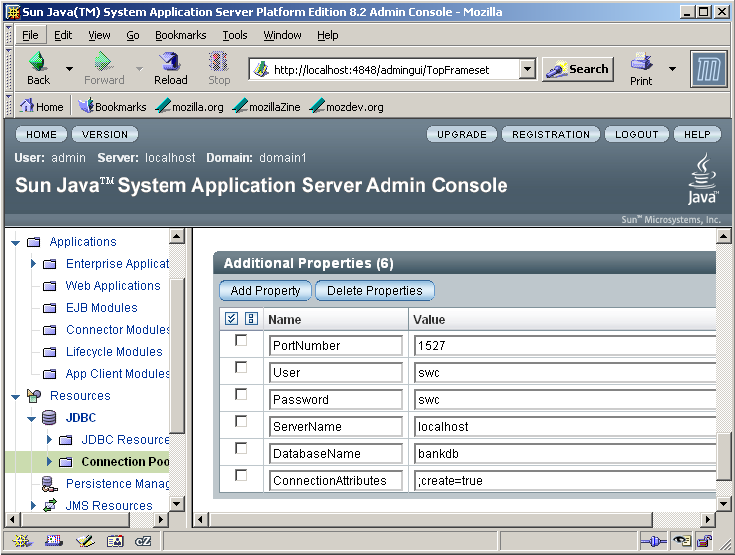Open Address Book status bar icon
Screen dimensions: 735x555
pos(115,541)
